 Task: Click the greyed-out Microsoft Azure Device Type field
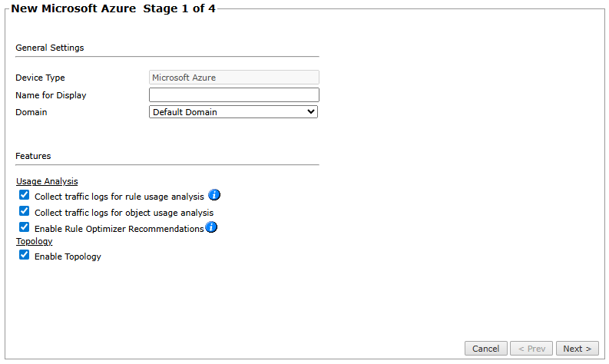tap(233, 78)
